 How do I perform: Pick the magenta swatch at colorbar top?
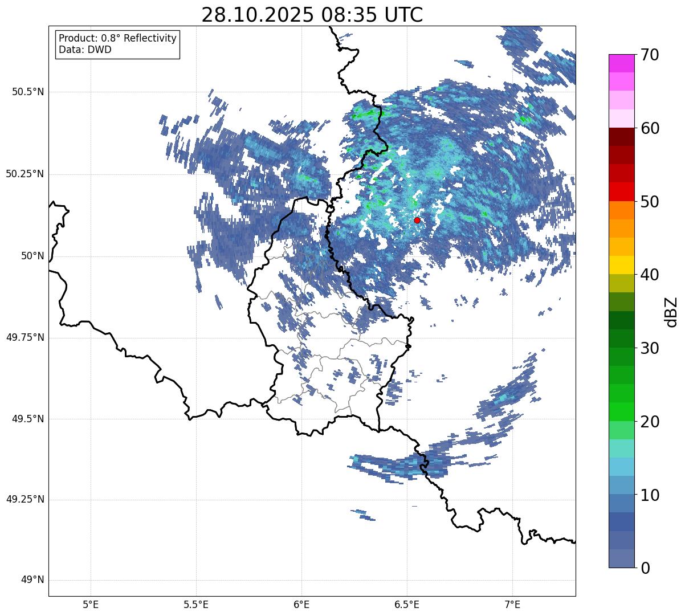pos(622,63)
